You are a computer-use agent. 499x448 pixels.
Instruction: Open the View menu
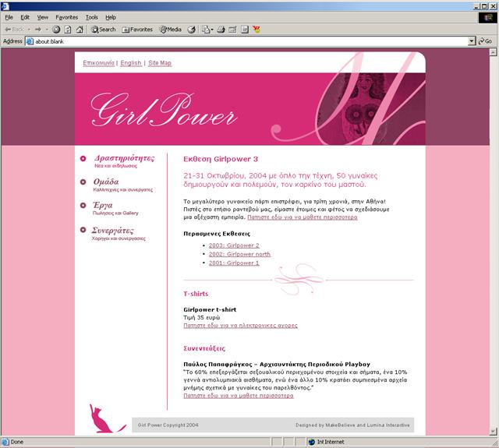pos(42,17)
